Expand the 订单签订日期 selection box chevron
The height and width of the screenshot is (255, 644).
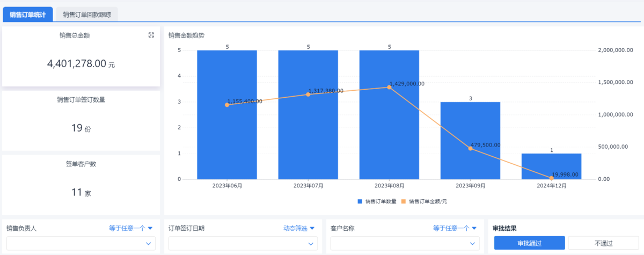311,244
